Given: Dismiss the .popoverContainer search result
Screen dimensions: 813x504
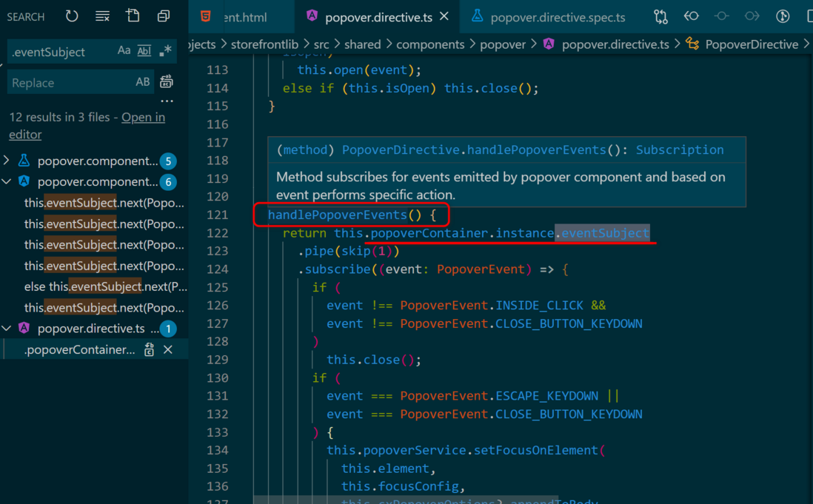Looking at the screenshot, I should click(168, 349).
